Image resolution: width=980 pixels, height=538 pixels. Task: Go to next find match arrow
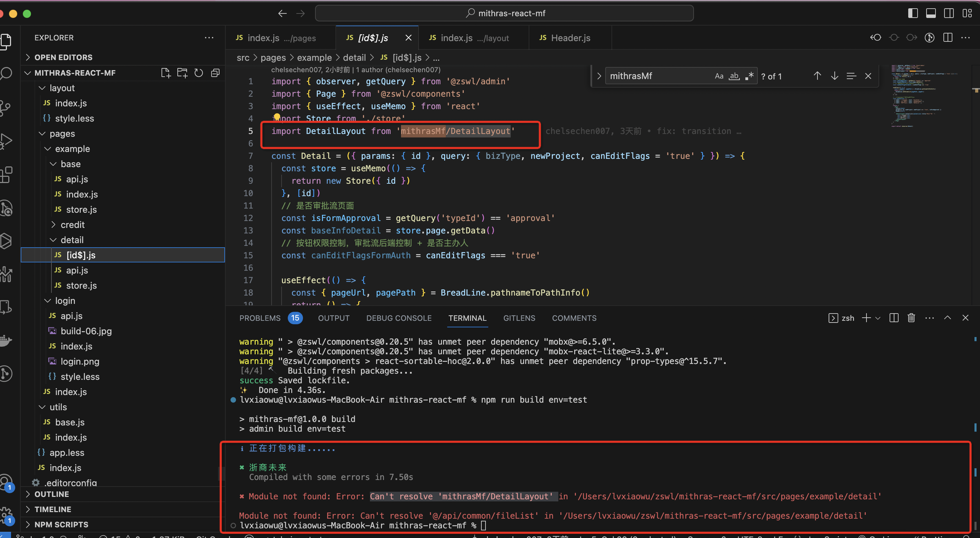[x=834, y=76]
